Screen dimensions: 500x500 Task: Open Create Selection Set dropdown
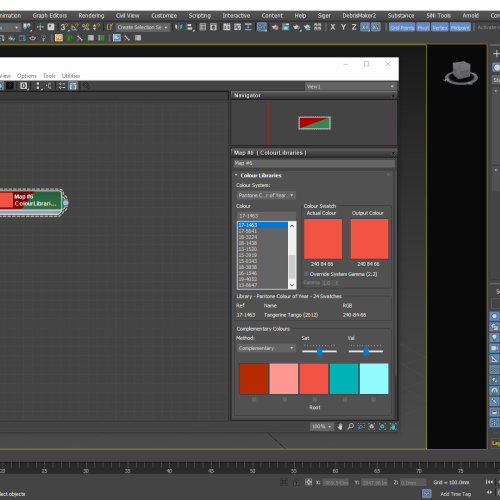click(x=143, y=27)
